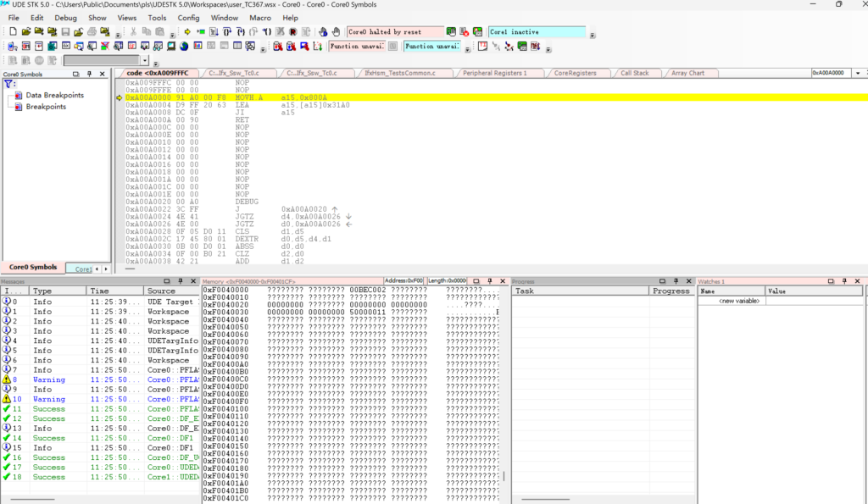Switch to the Peripheral Registers 1 tab
This screenshot has height=504, width=868.
[x=494, y=74]
